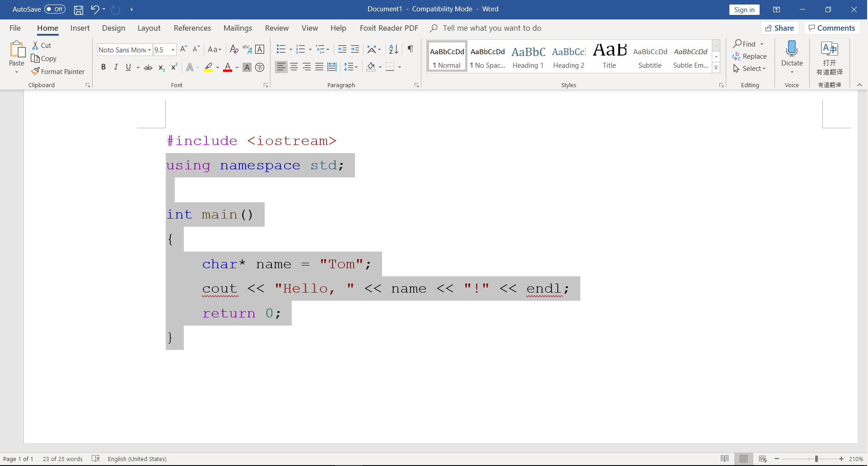Viewport: 868px width, 466px height.
Task: Apply yellow text highlight color
Action: coord(209,67)
